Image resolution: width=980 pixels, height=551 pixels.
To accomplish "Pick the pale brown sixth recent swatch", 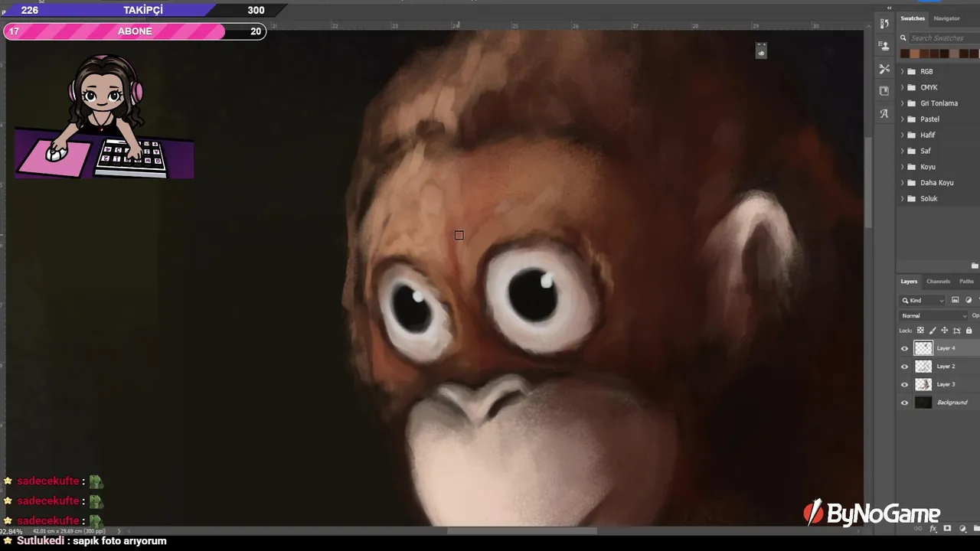I will 954,54.
